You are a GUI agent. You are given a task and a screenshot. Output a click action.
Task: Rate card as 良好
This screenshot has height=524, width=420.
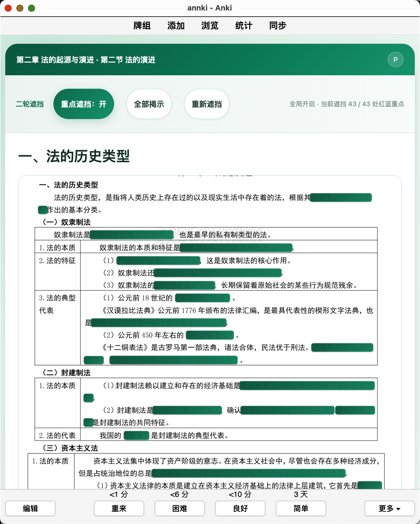click(240, 509)
